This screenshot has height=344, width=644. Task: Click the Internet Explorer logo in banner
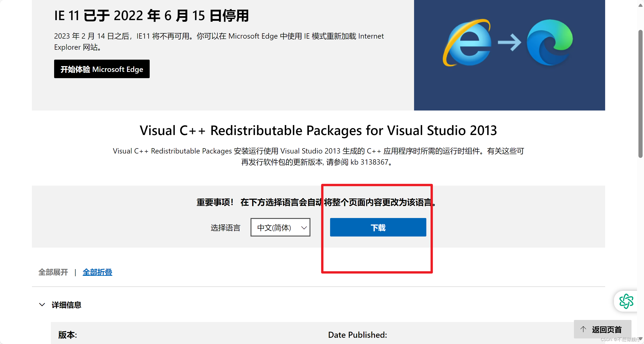pos(467,43)
